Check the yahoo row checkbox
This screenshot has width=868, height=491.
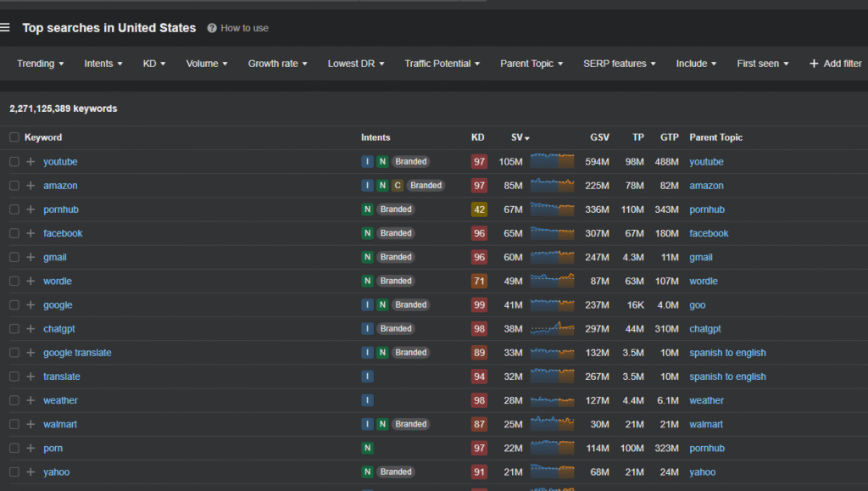pos(14,471)
